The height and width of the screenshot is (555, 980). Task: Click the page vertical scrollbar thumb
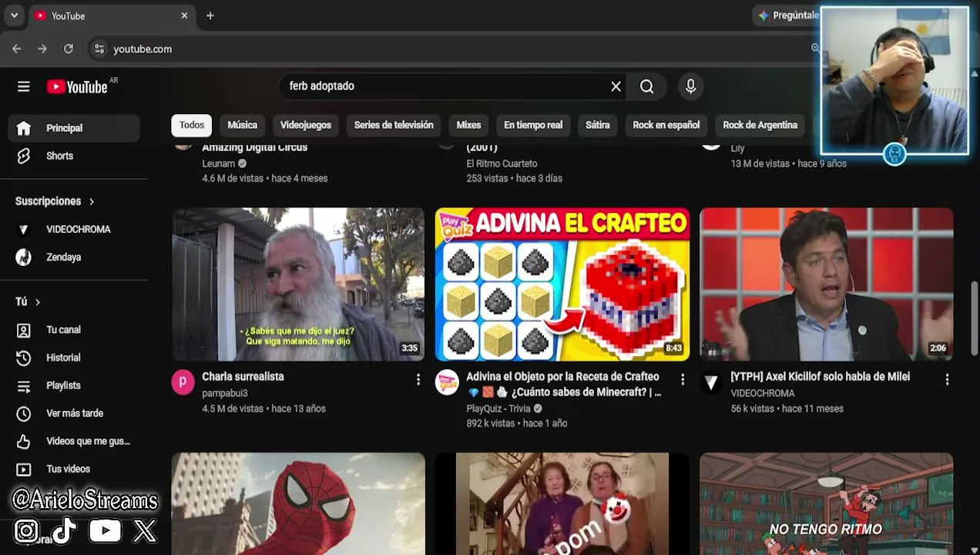(975, 318)
